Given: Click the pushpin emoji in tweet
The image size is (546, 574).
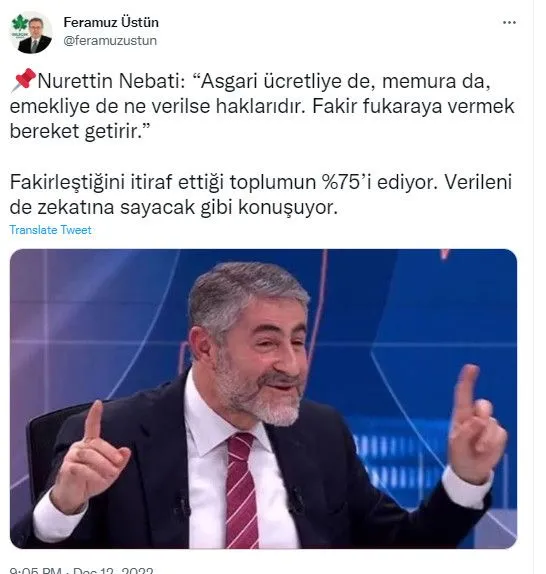Looking at the screenshot, I should [x=24, y=80].
